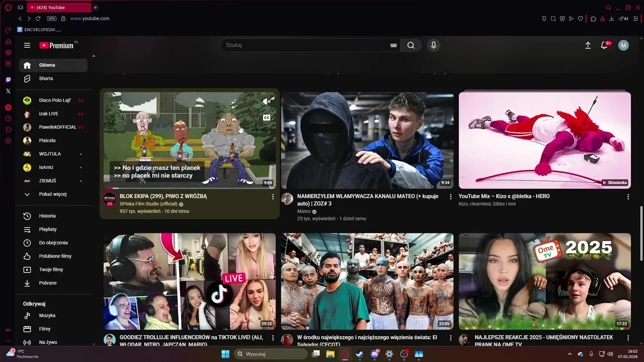Open the Opera main menu logo
Viewport: 644px width, 362px height.
pyautogui.click(x=8, y=8)
